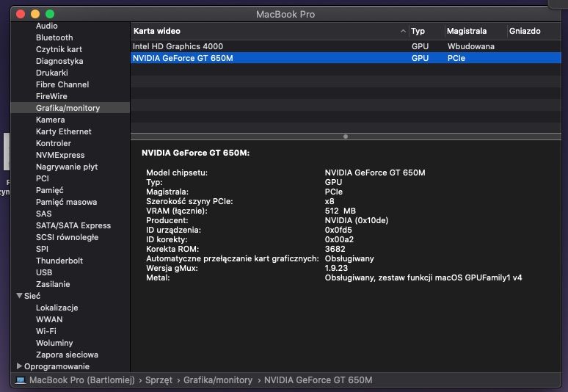568x392 pixels.
Task: Select Kontroler in the sidebar
Action: [x=54, y=143]
